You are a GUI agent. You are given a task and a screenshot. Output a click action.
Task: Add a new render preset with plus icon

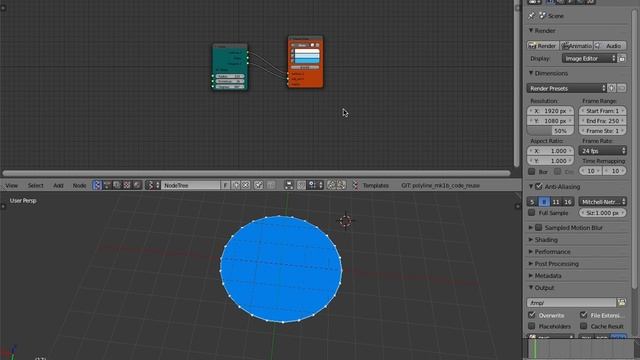pyautogui.click(x=611, y=88)
